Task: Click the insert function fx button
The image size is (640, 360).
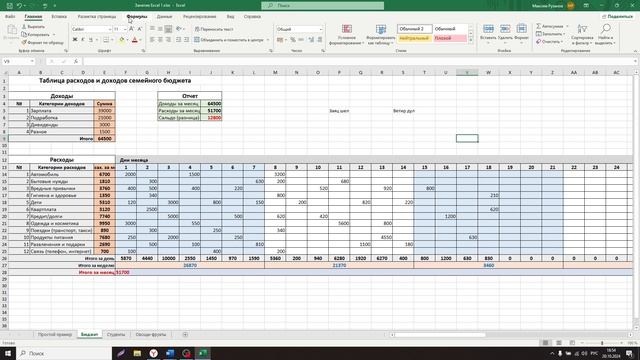Action: 76,61
